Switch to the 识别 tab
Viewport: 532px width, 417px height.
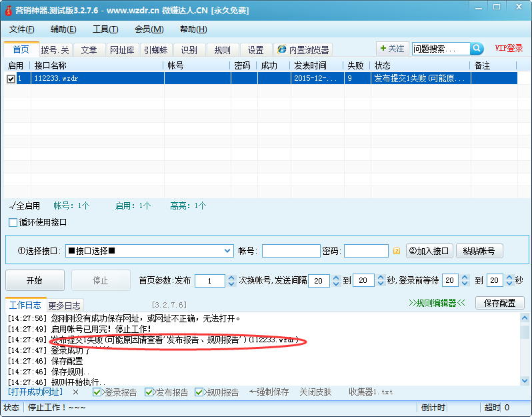pyautogui.click(x=189, y=50)
